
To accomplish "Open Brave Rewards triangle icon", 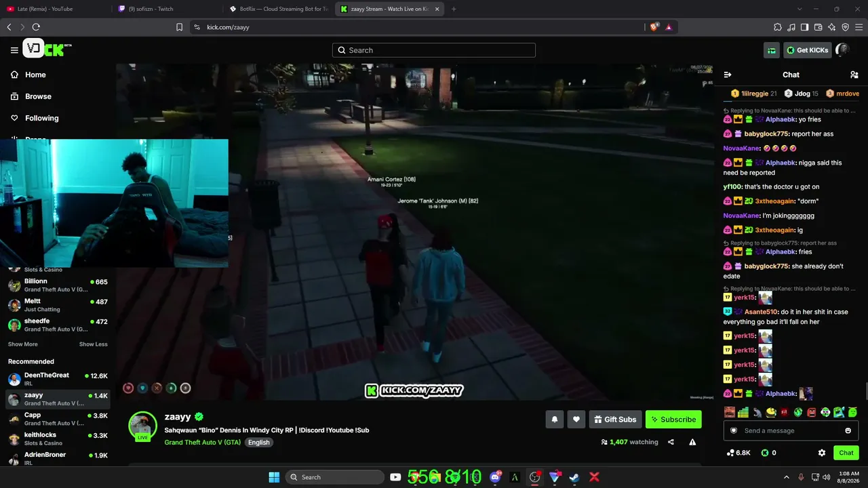I will 669,27.
